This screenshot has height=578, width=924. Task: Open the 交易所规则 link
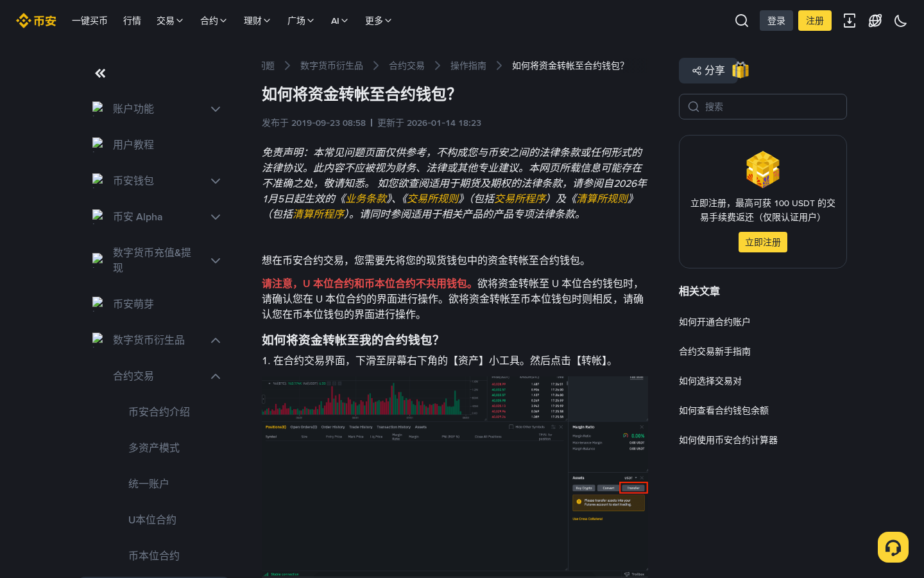(x=434, y=198)
